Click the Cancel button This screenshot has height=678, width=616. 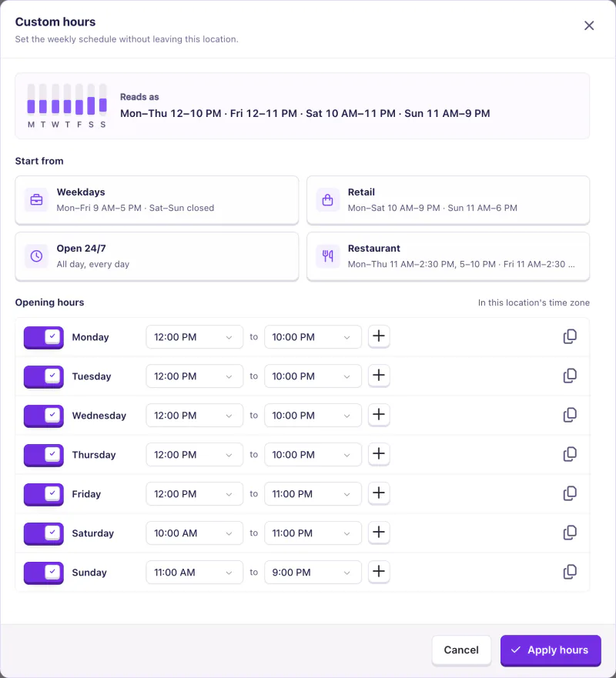(x=461, y=650)
